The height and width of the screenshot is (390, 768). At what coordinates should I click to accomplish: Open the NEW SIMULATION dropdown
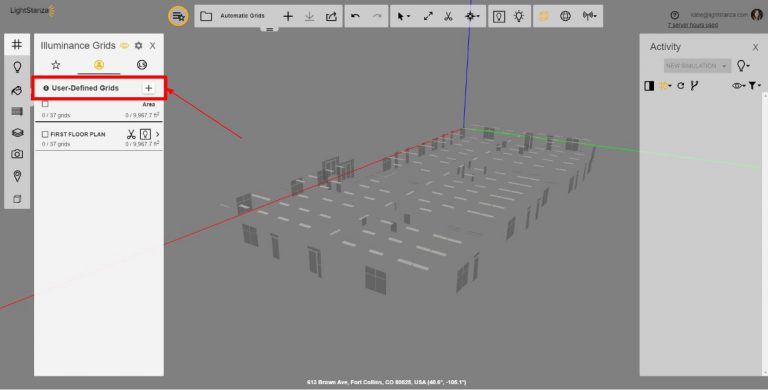[697, 66]
